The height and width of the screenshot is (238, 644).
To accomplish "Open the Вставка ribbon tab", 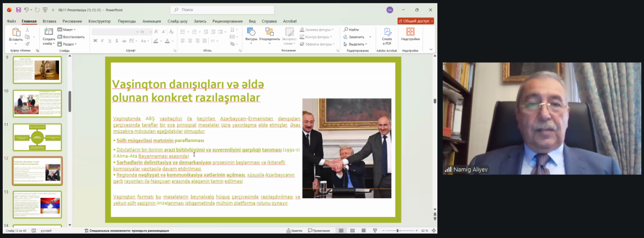I will tap(49, 21).
